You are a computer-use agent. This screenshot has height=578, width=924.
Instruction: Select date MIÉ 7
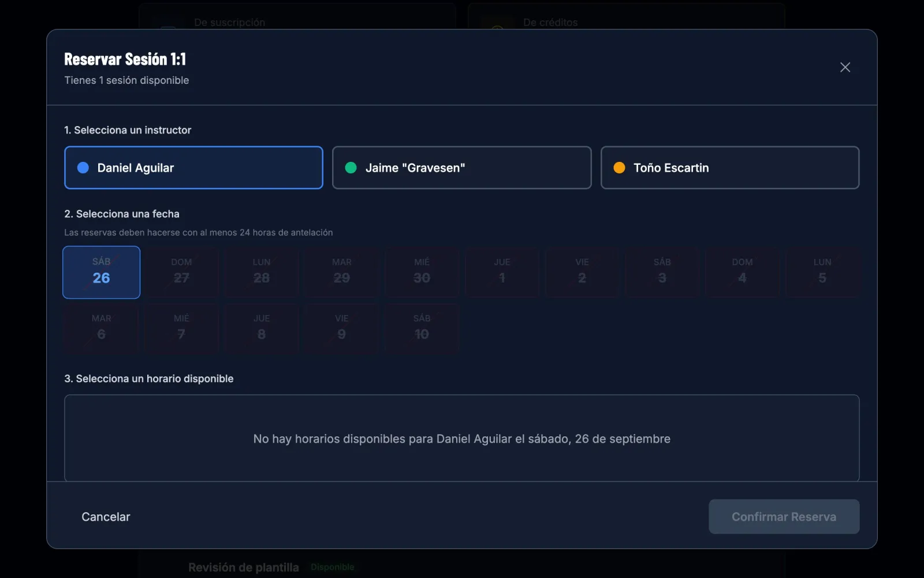181,328
